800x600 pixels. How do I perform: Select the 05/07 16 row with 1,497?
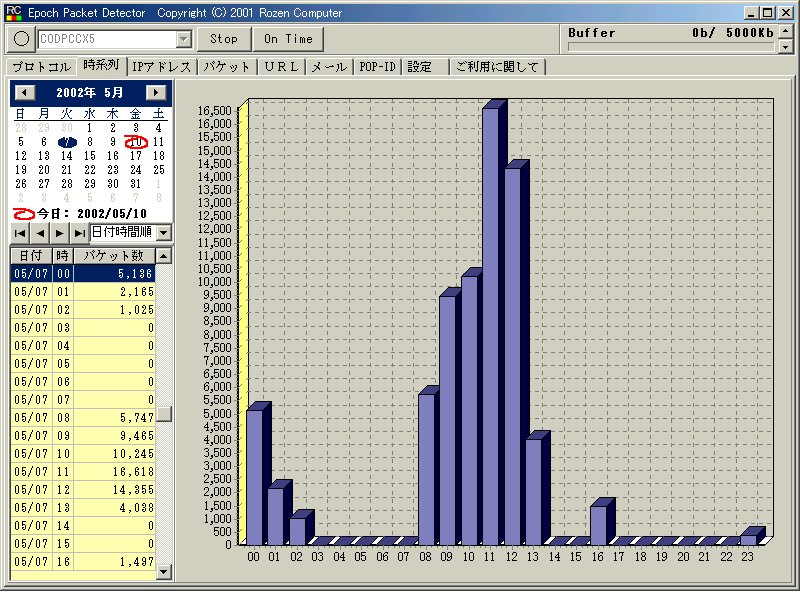(83, 562)
